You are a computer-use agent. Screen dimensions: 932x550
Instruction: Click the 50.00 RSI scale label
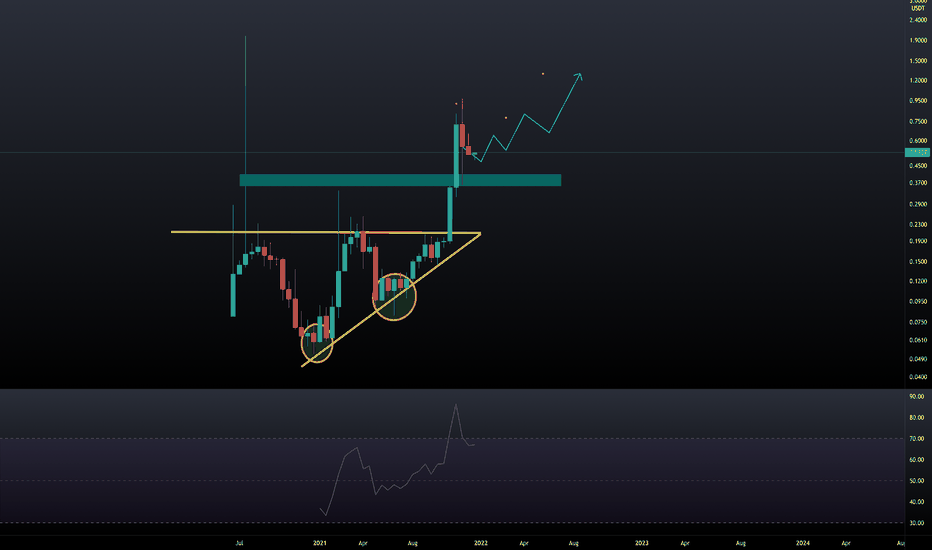[917, 481]
